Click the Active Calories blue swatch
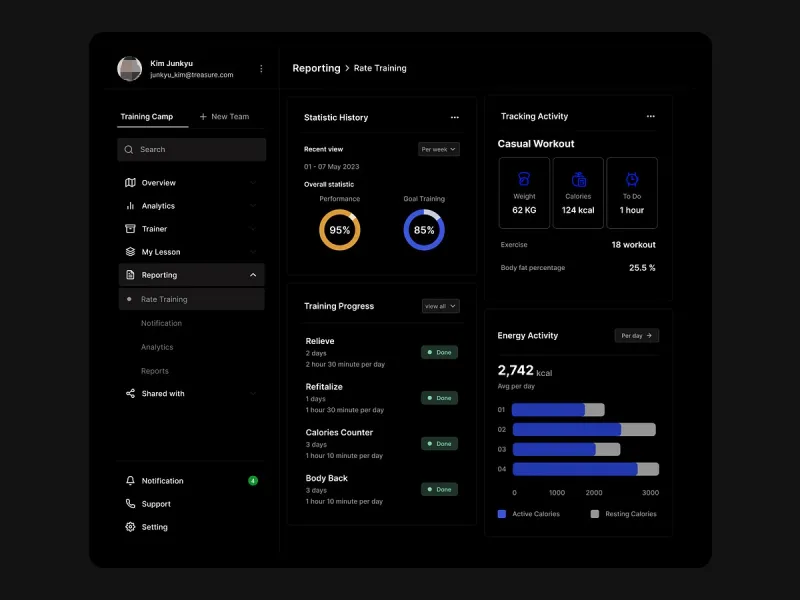 point(502,514)
